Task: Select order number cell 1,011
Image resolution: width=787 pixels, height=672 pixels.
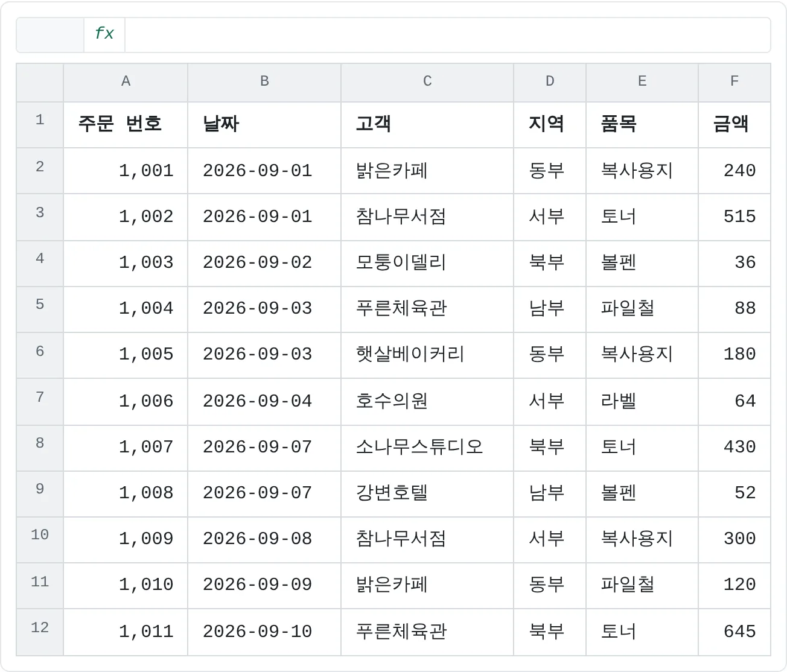Action: [126, 632]
